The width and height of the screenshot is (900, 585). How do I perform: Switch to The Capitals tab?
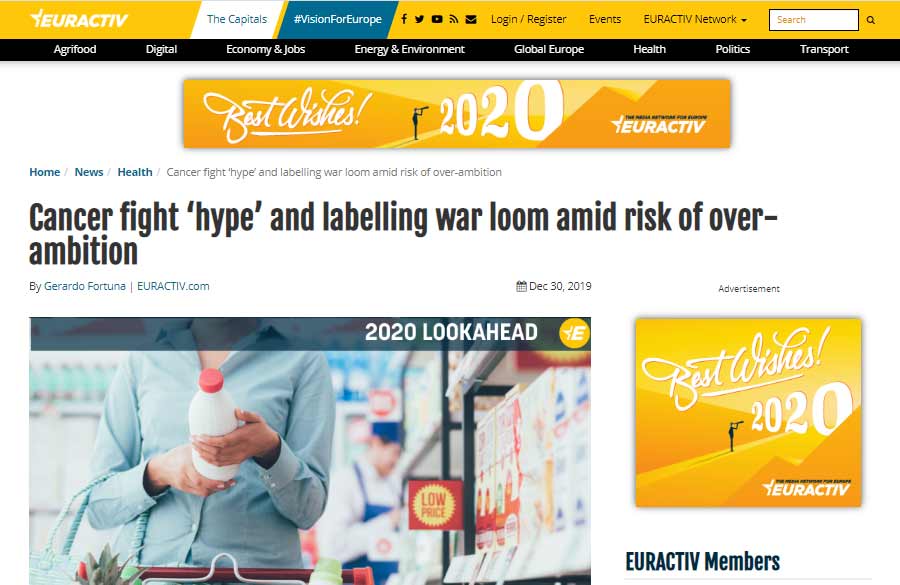(236, 19)
